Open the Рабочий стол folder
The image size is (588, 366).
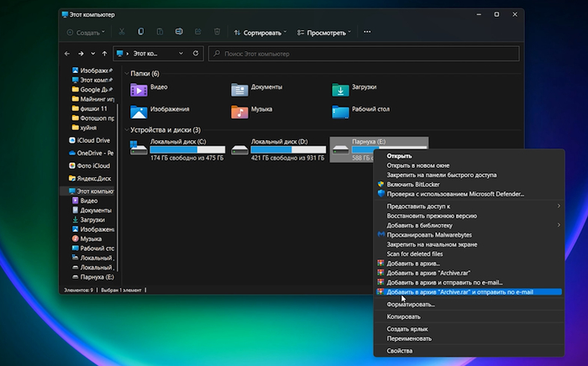360,112
